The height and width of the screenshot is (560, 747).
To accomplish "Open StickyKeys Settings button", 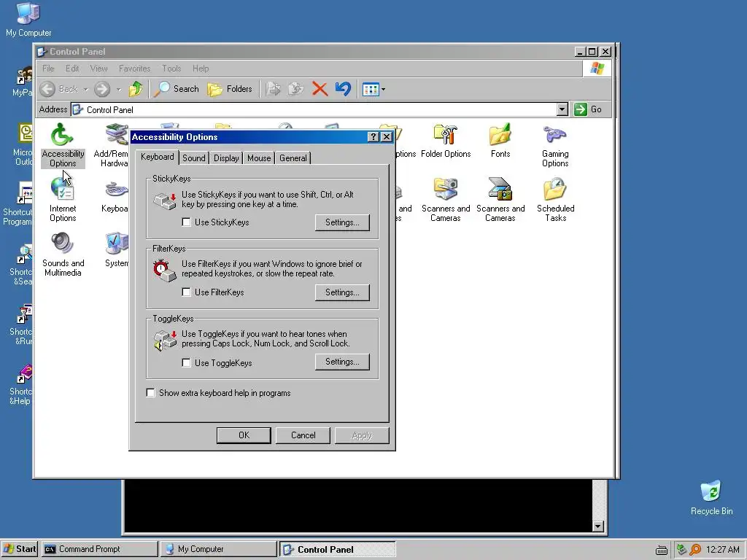I will (342, 222).
